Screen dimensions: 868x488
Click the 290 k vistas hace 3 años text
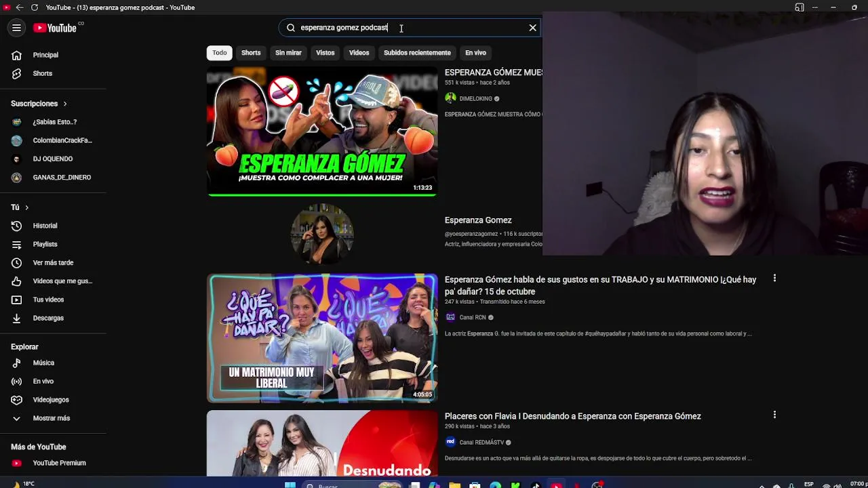tap(477, 426)
